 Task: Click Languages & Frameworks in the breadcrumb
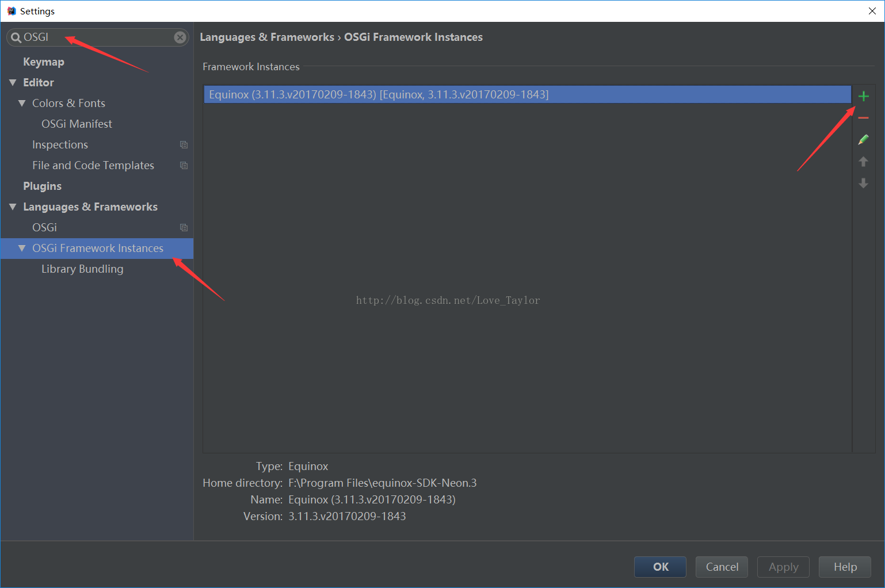[x=267, y=37]
